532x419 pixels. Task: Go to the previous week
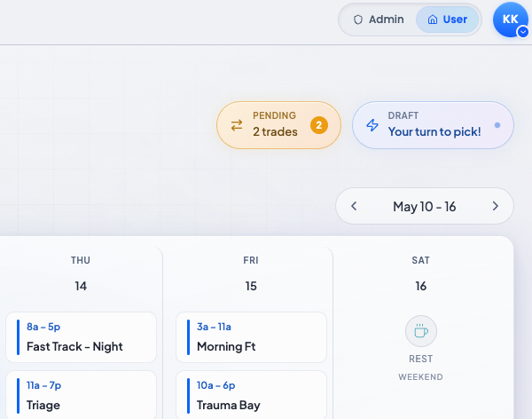coord(354,206)
